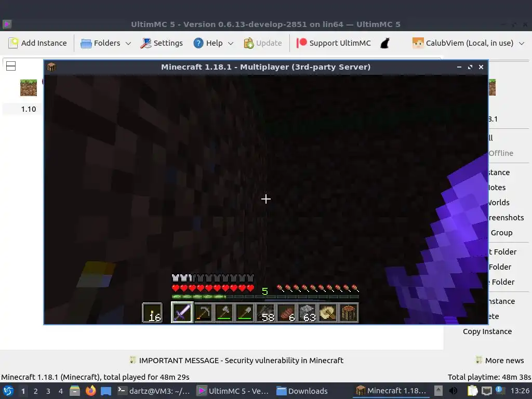This screenshot has height=399, width=532.
Task: Click the show desktop icon in taskbar
Action: (106, 391)
